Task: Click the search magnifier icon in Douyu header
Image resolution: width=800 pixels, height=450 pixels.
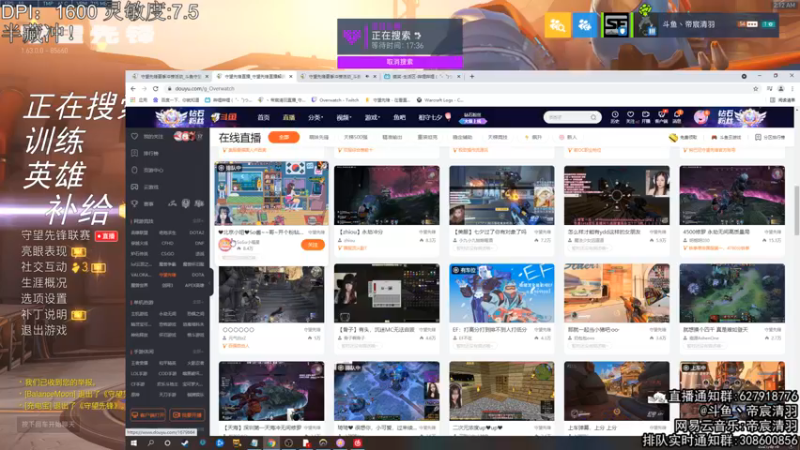Action: coord(593,117)
